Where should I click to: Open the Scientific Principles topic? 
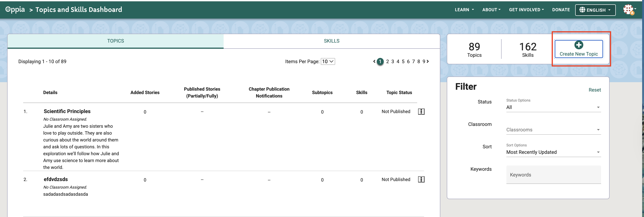[67, 111]
